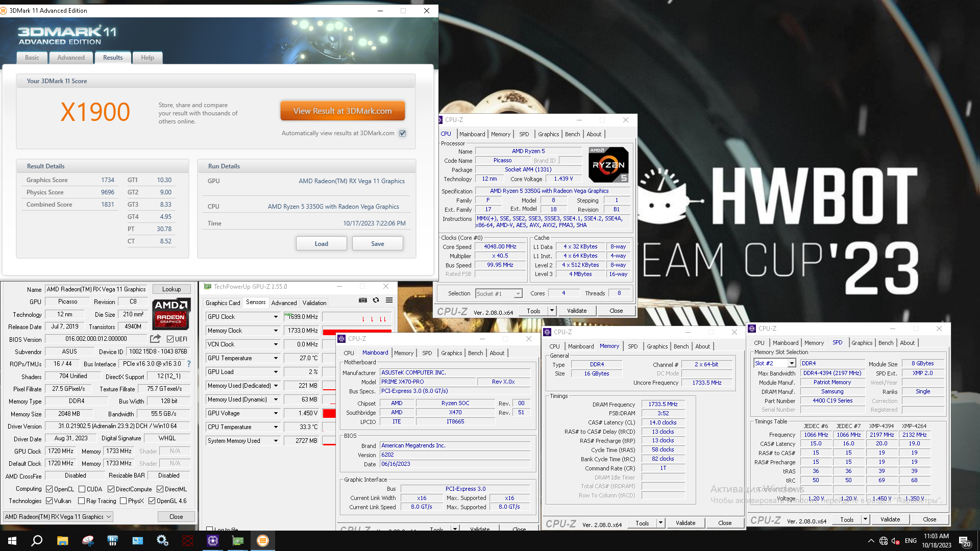This screenshot has width=980, height=551.
Task: Toggle the Vulkan checkbox
Action: [x=50, y=501]
